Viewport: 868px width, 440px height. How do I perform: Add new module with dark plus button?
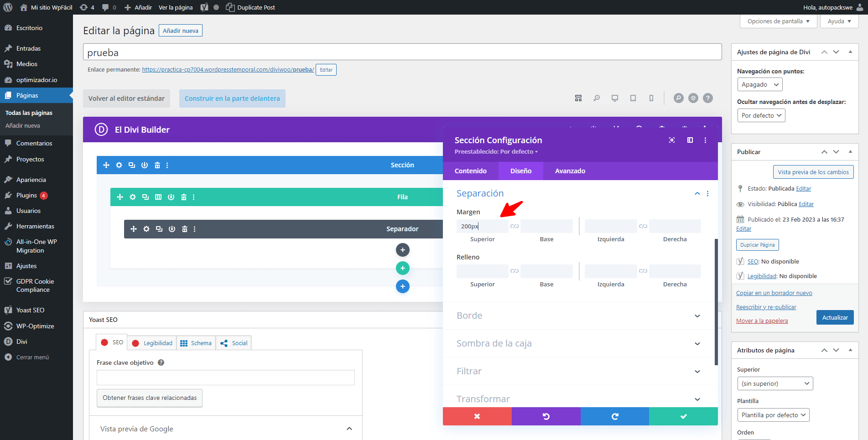click(x=403, y=250)
